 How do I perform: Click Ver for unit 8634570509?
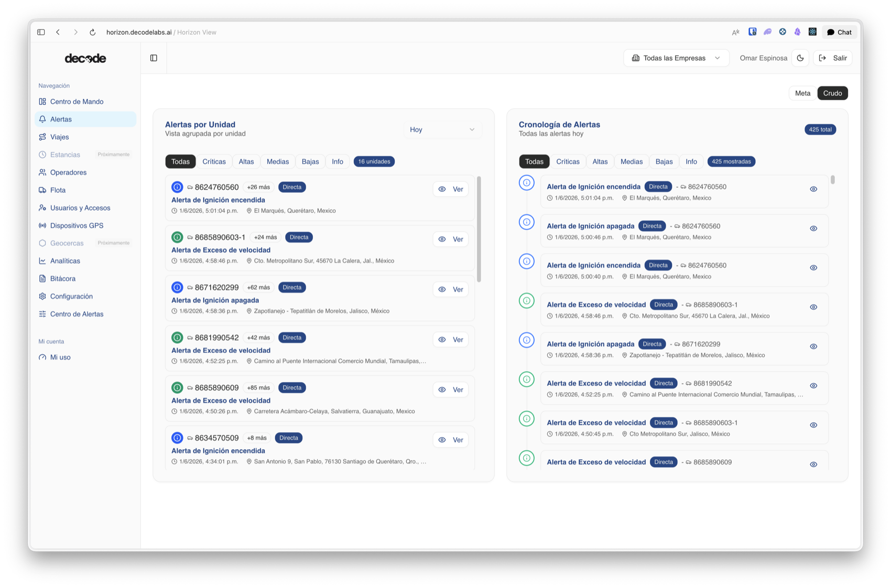tap(451, 440)
